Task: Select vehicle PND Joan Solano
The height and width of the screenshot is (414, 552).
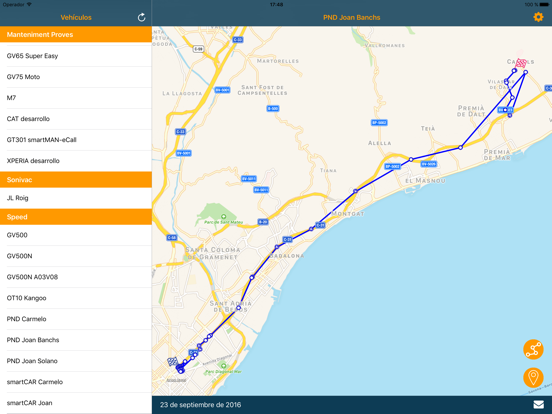Action: tap(76, 361)
